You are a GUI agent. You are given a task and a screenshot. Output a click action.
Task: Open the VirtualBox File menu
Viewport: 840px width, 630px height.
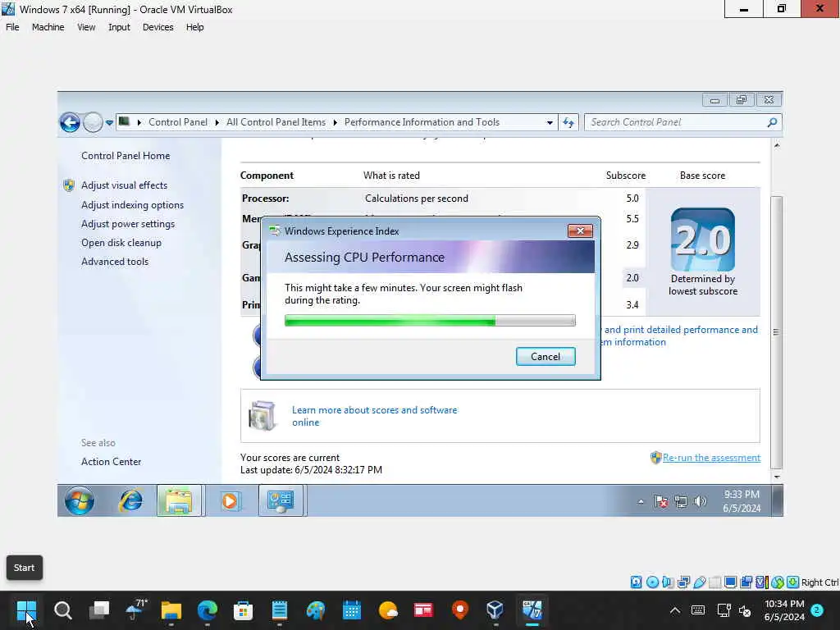coord(12,27)
